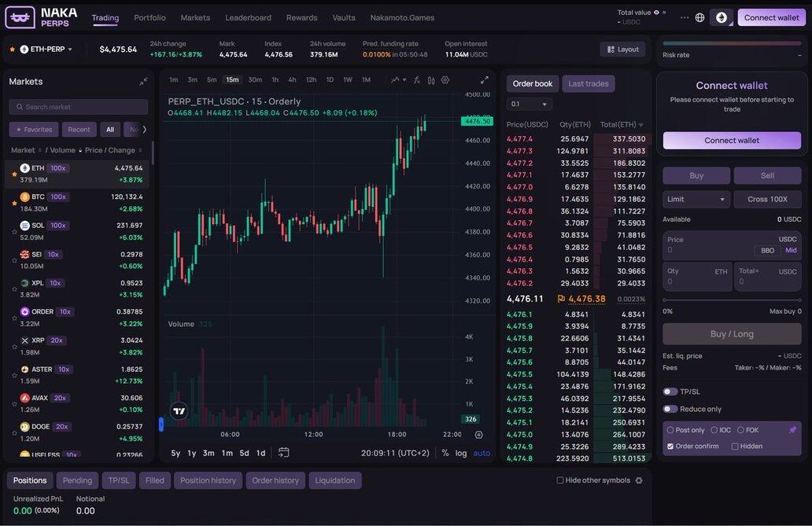Click the candlestick display icon in chart toolbar
Viewport: 812px width, 526px height.
pyautogui.click(x=431, y=79)
